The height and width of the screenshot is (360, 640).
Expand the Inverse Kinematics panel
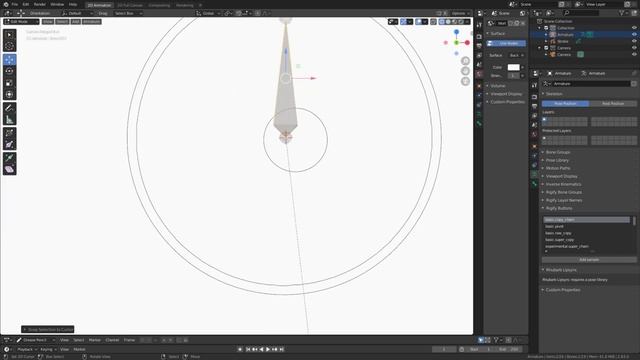point(563,184)
